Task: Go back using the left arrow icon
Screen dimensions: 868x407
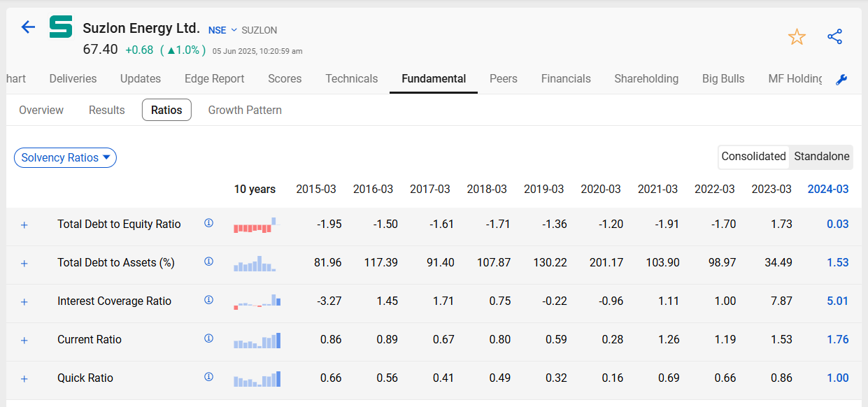Action: [28, 27]
